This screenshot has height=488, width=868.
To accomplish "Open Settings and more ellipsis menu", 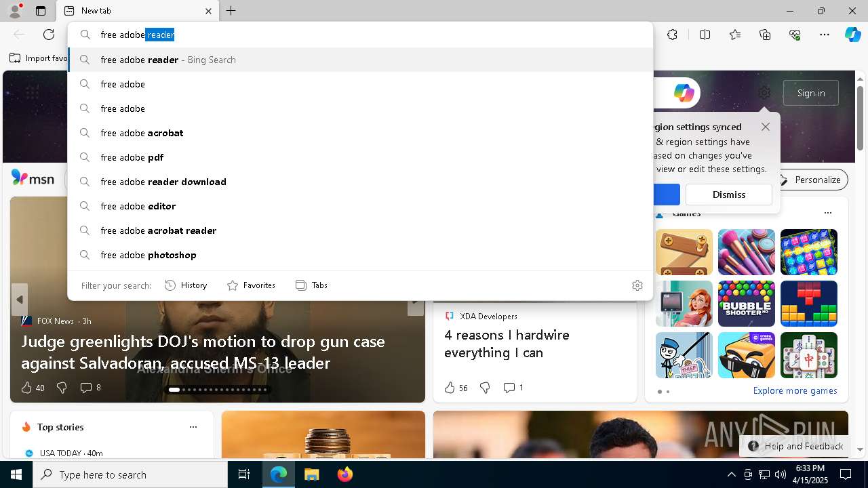I will [825, 35].
